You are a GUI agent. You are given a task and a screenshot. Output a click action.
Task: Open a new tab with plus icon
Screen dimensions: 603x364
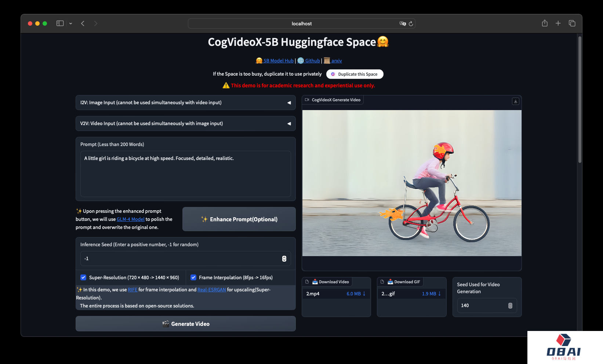pos(558,23)
